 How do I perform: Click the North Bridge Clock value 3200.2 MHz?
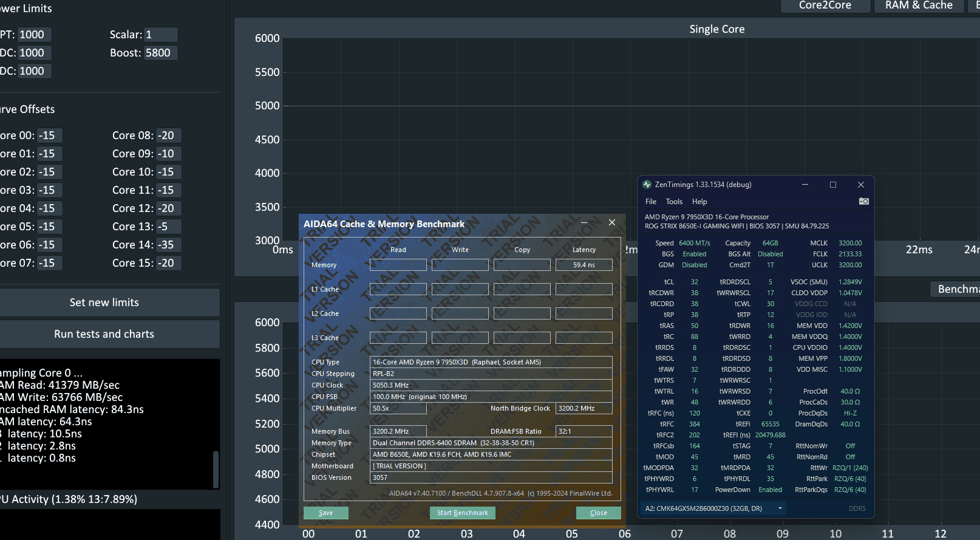tap(584, 408)
